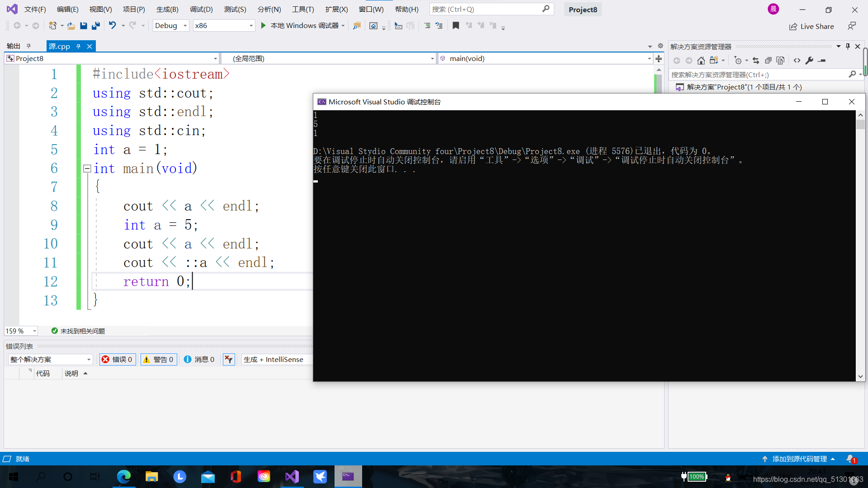Viewport: 868px width, 488px height.
Task: Click 添加到源代码管理 in the status bar
Action: point(799,459)
